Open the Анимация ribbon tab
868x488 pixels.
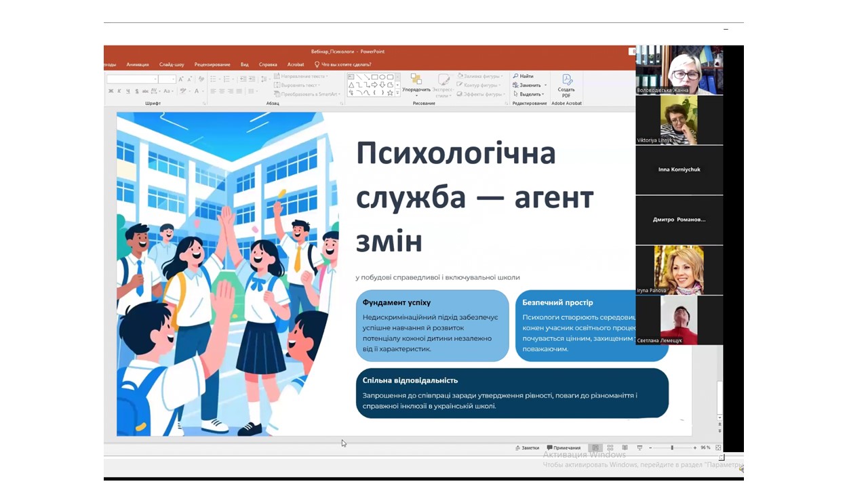(137, 64)
